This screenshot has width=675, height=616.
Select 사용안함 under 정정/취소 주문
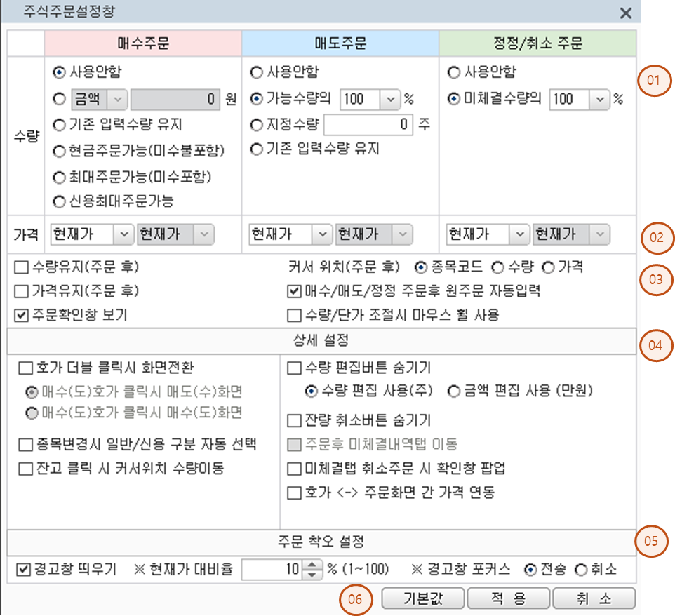(453, 72)
